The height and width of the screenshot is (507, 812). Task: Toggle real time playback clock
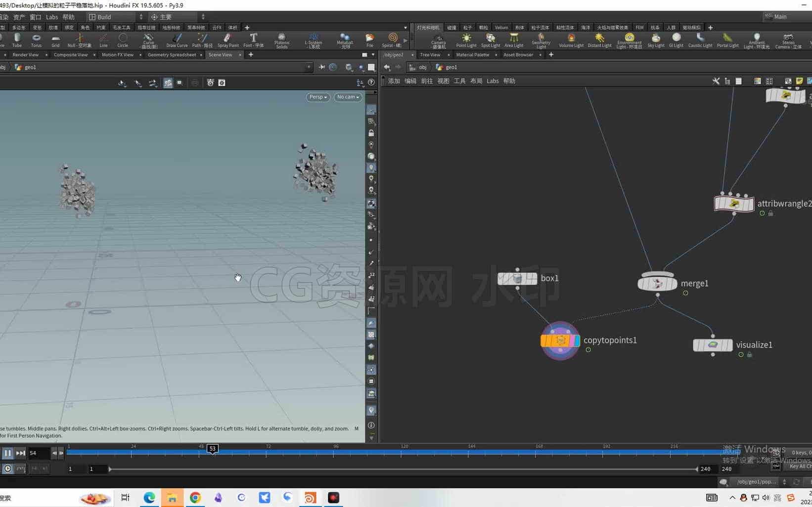point(8,468)
